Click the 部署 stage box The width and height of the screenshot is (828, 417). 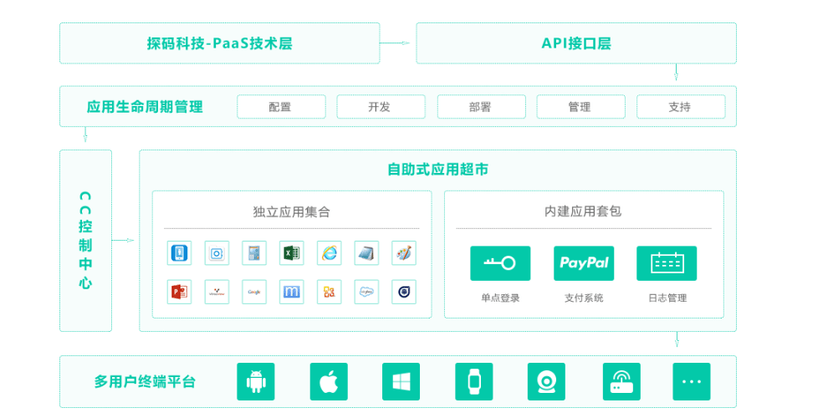pos(481,107)
